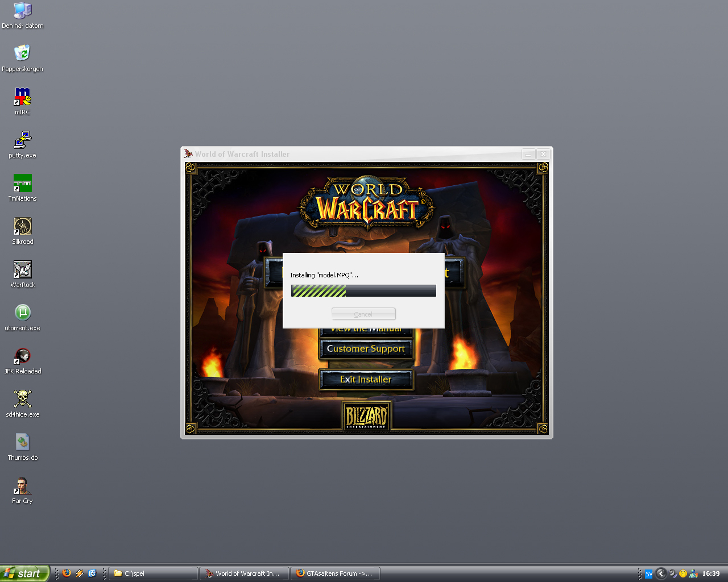Image resolution: width=728 pixels, height=582 pixels.
Task: Launch Firefox from the quick launch bar
Action: [x=67, y=573]
